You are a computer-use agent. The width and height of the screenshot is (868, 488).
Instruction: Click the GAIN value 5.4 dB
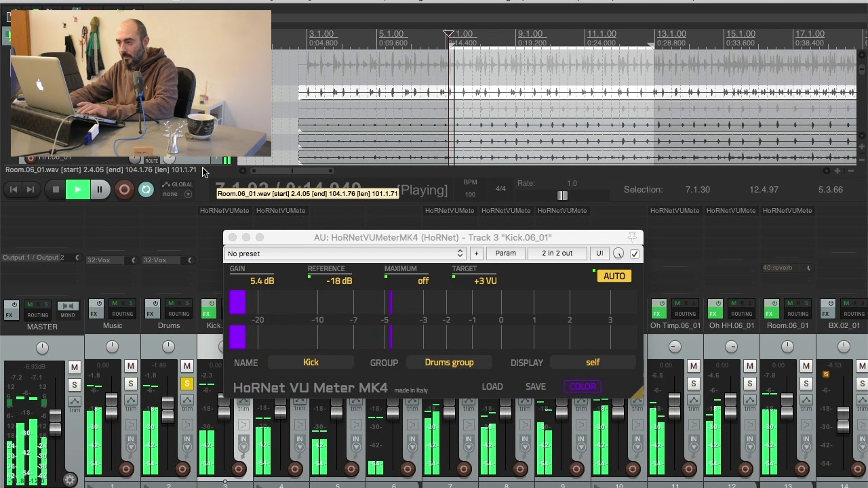click(262, 281)
